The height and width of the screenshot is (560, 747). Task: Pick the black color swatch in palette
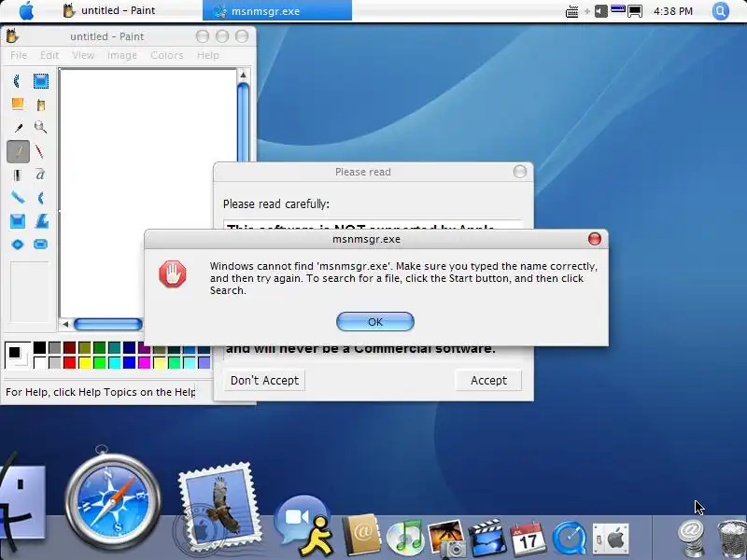[39, 347]
